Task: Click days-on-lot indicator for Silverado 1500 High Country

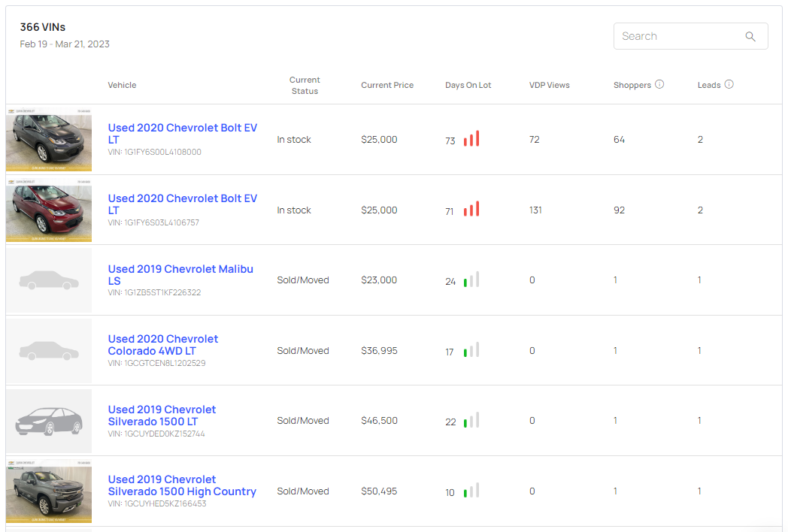Action: [x=471, y=491]
